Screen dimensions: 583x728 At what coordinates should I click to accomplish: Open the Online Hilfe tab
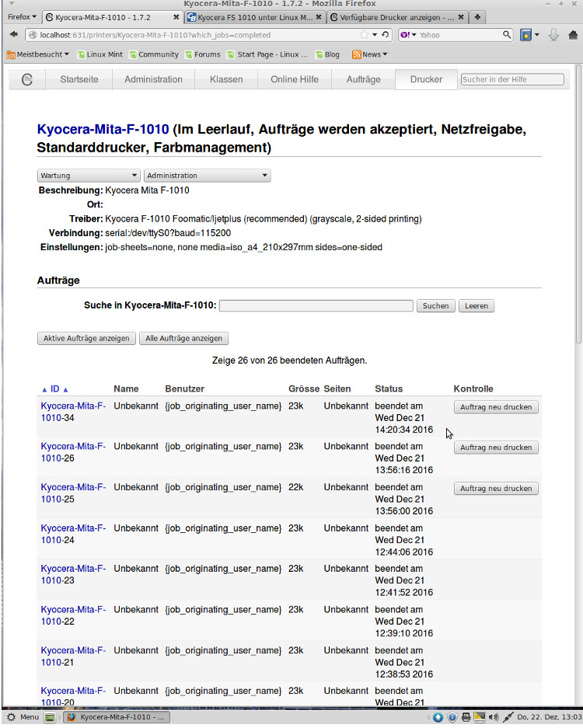pos(295,79)
